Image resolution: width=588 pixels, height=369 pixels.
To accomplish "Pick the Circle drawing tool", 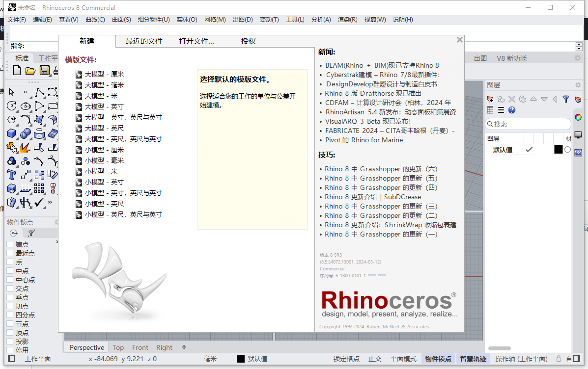I will click(12, 106).
